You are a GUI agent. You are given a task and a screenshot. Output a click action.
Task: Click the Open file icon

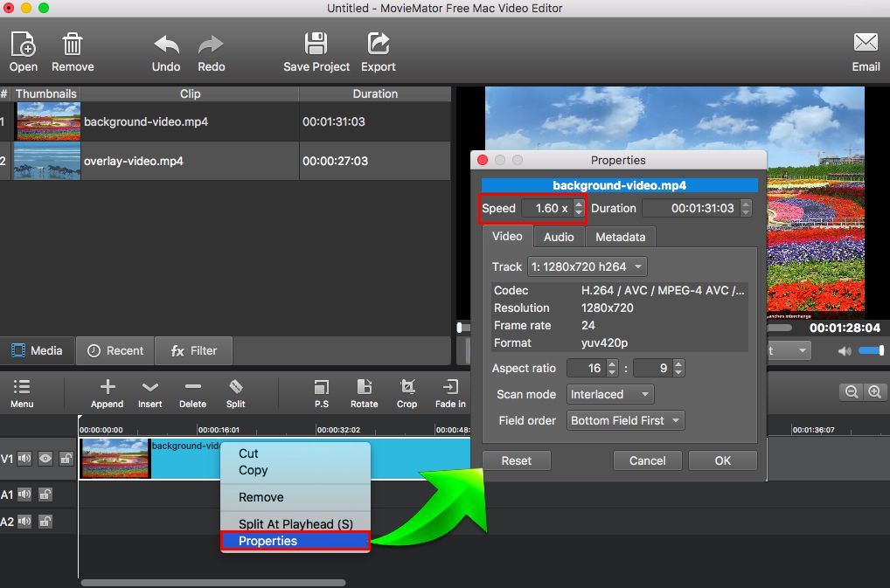pyautogui.click(x=24, y=45)
